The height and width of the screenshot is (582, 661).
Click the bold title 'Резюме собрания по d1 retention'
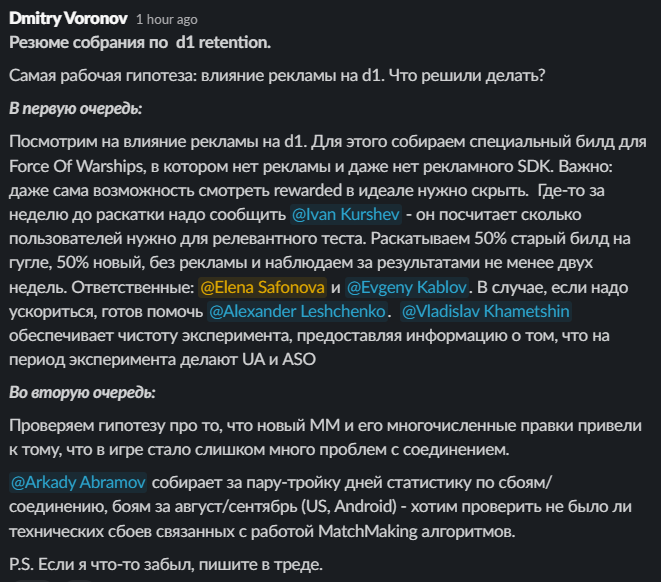click(x=139, y=42)
